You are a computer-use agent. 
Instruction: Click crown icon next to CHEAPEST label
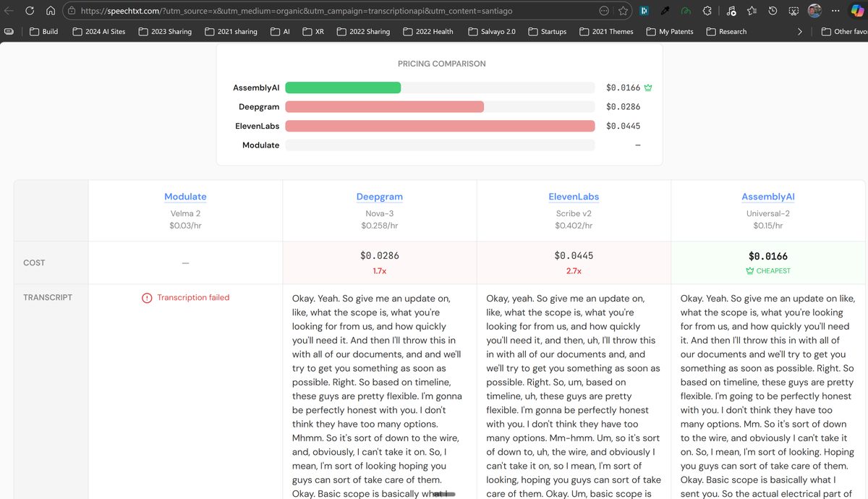[x=750, y=271]
